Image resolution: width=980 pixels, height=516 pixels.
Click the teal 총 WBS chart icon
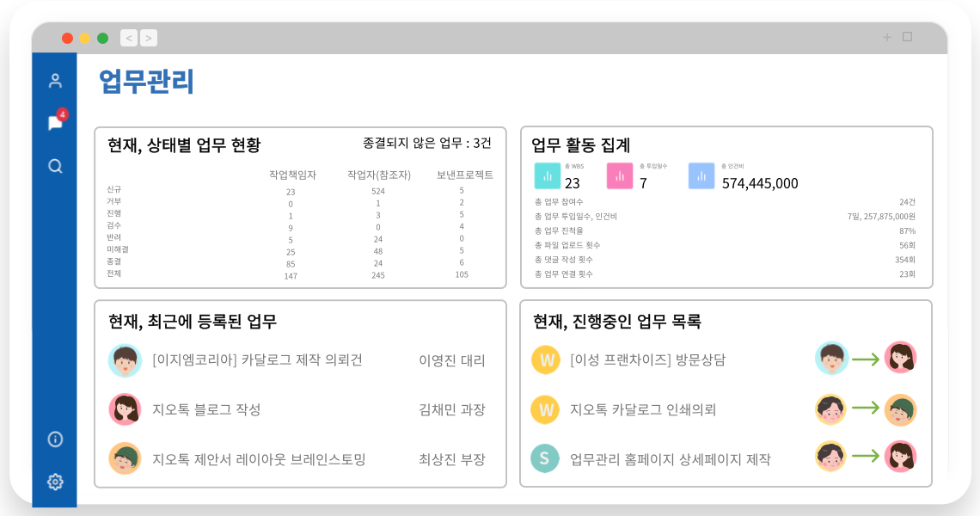[548, 175]
